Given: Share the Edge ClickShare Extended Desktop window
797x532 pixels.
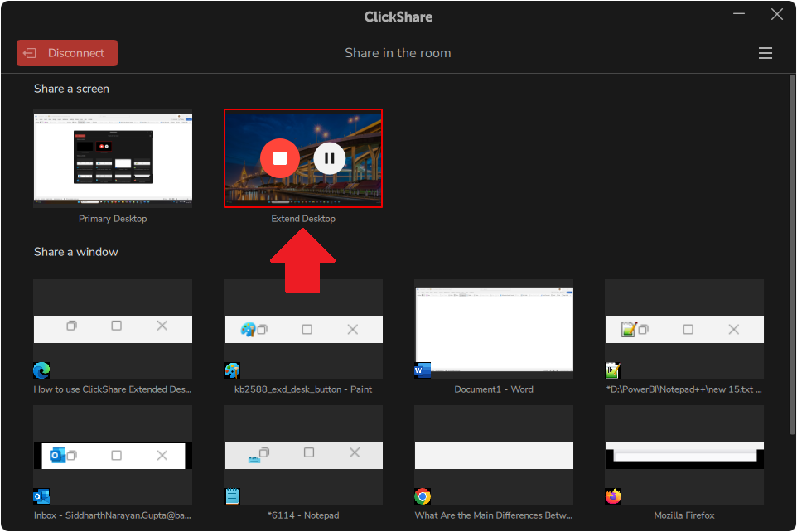Looking at the screenshot, I should click(113, 328).
